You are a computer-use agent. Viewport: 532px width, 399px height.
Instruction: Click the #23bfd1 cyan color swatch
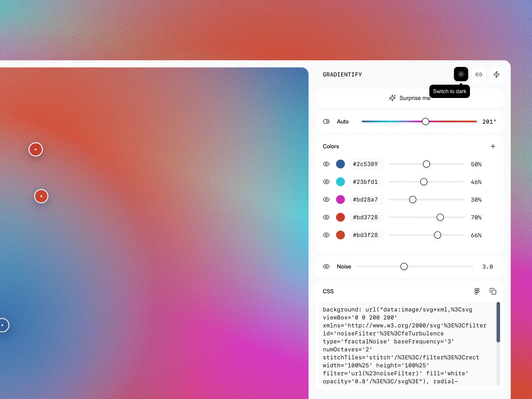[x=340, y=182]
